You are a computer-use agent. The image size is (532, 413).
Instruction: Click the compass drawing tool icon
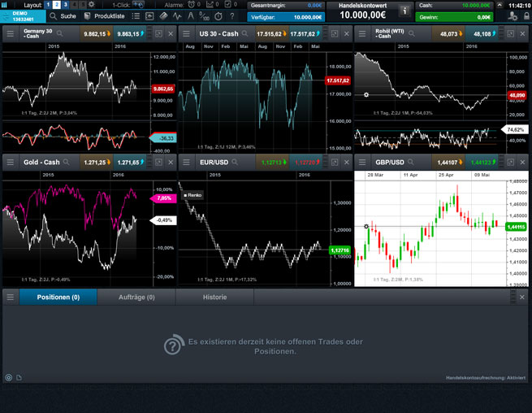[191, 16]
